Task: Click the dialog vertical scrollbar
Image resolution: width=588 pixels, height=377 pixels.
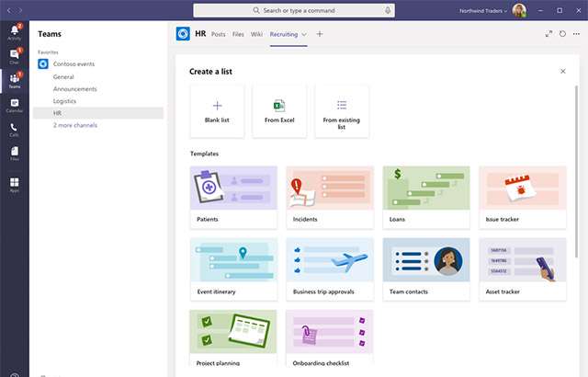Action: click(576, 172)
